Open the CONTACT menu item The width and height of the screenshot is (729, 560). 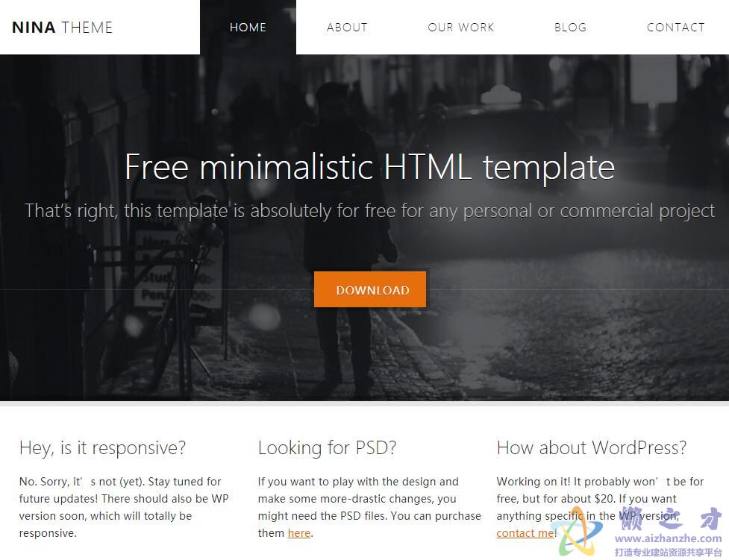click(675, 28)
